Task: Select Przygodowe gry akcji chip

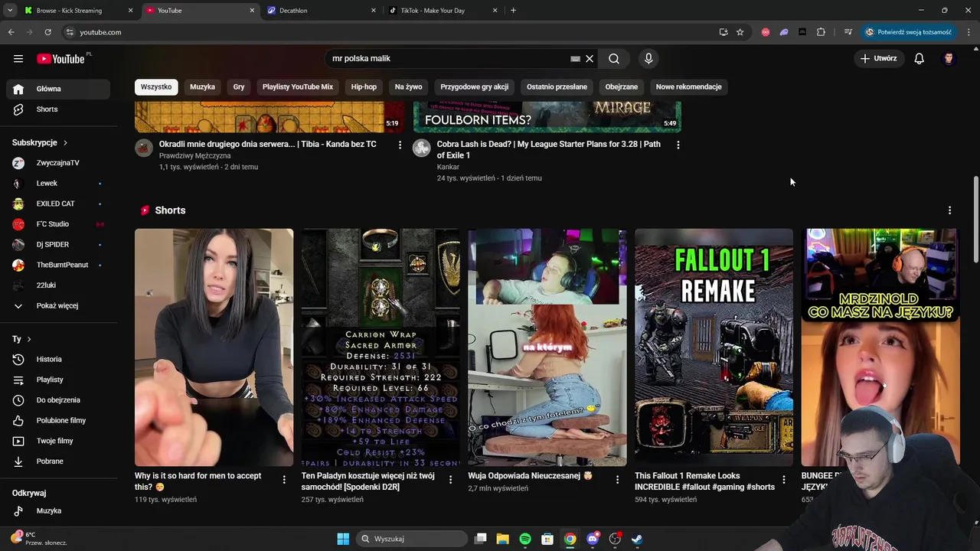Action: pos(475,86)
